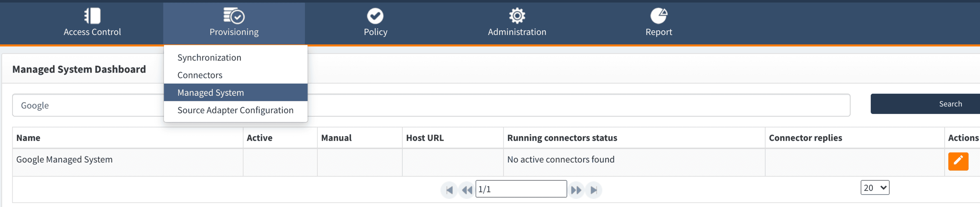The width and height of the screenshot is (980, 207).
Task: Click the Name column header
Action: click(28, 138)
